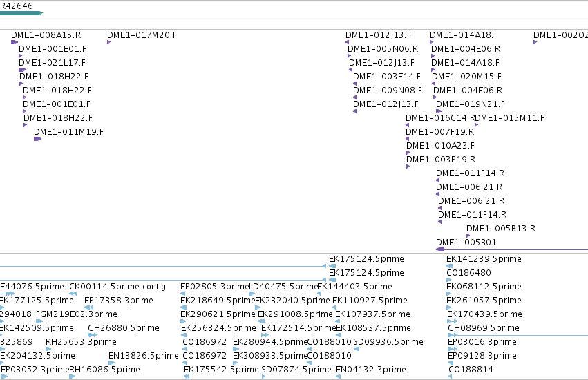The height and width of the screenshot is (380, 588).
Task: Click the CO188814 EST label
Action: (471, 370)
